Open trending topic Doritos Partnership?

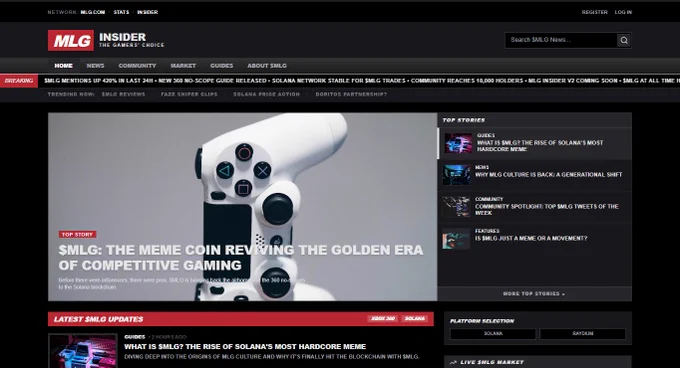[x=351, y=94]
